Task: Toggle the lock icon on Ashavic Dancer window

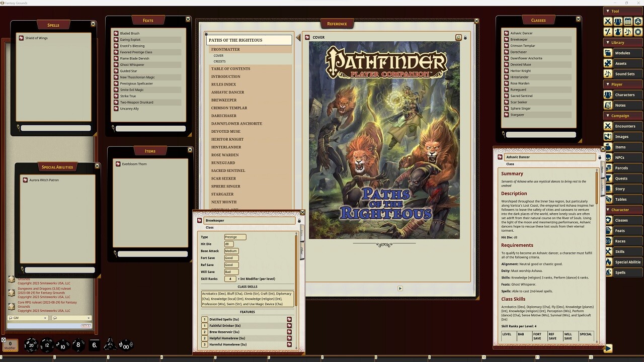Action: tap(599, 156)
